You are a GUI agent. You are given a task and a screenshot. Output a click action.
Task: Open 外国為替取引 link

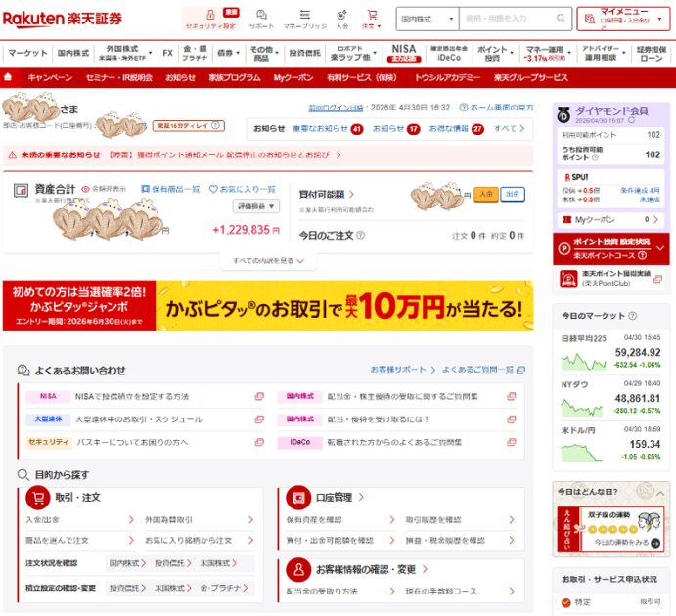[200, 519]
